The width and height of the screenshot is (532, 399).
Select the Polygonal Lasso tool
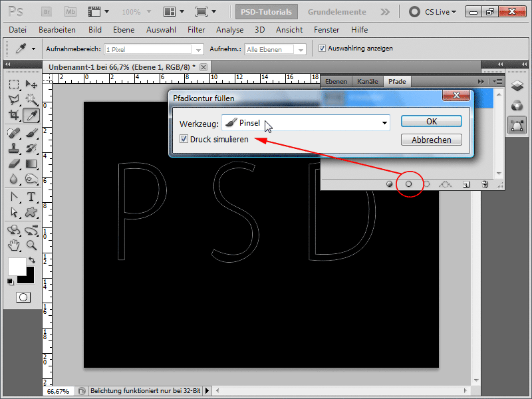(x=14, y=99)
